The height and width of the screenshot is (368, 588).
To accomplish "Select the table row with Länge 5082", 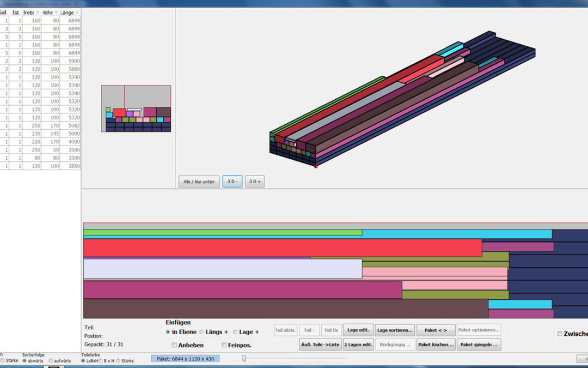I will pos(41,125).
